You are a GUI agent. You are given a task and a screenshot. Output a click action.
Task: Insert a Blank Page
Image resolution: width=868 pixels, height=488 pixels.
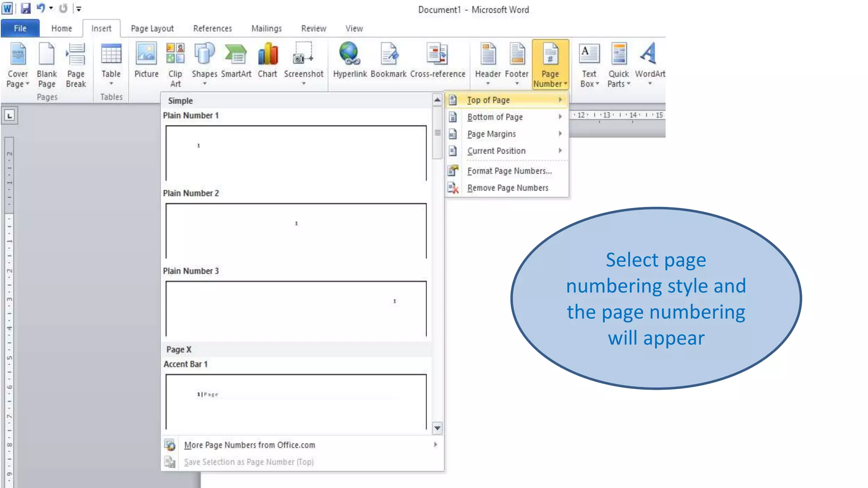[47, 65]
